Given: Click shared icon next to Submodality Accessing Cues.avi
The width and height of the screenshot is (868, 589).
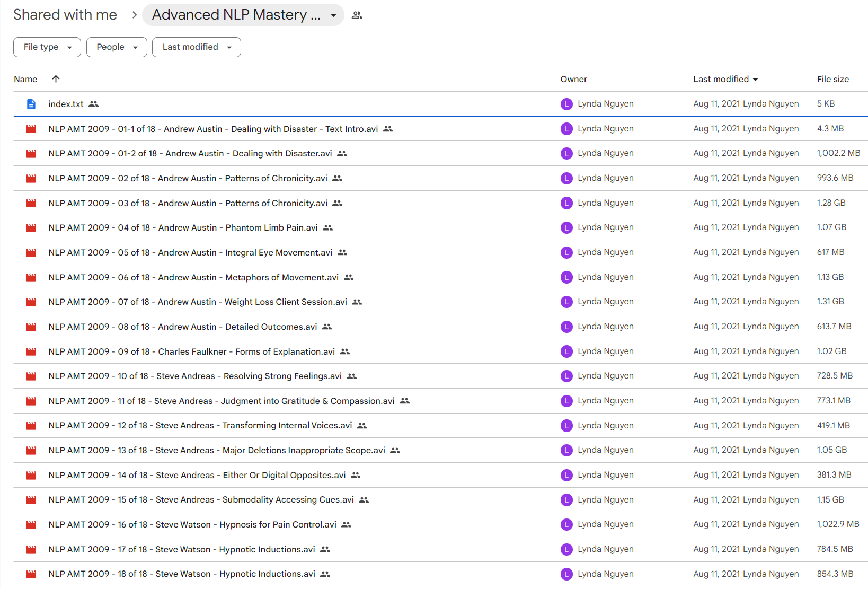Looking at the screenshot, I should click(x=364, y=500).
